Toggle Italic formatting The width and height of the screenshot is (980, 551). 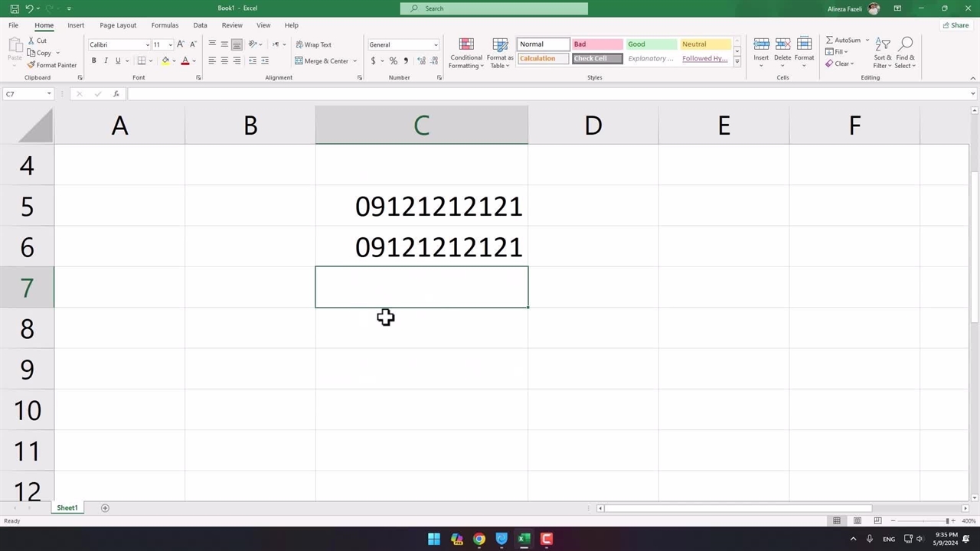[x=106, y=61]
